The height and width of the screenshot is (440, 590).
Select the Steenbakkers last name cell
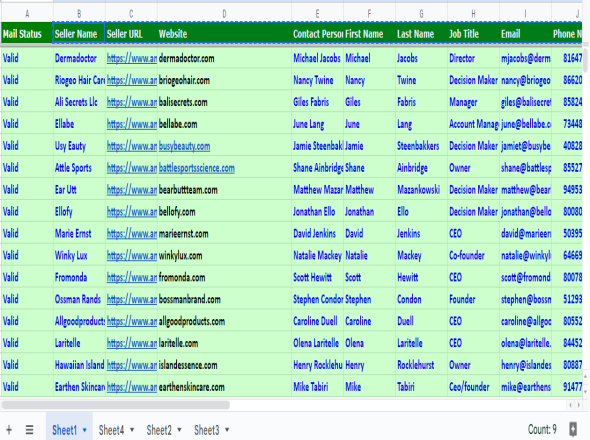coord(421,146)
